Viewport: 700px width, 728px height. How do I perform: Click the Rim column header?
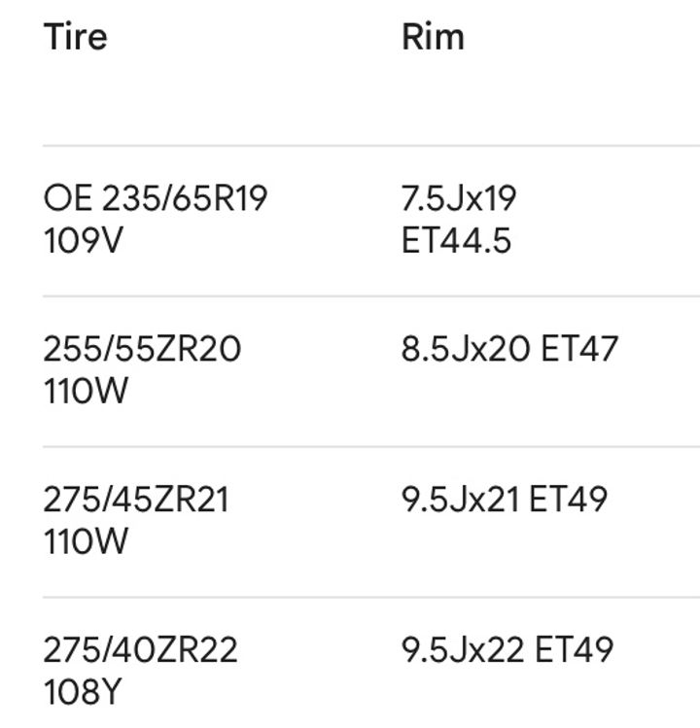(x=433, y=37)
